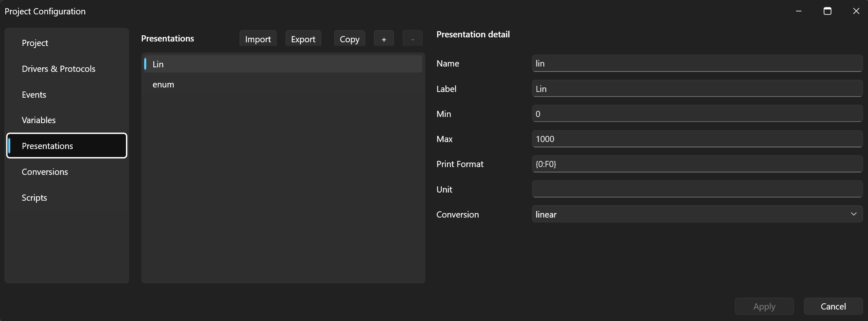Select the enum presentation in the list
The height and width of the screenshot is (321, 868).
(283, 85)
